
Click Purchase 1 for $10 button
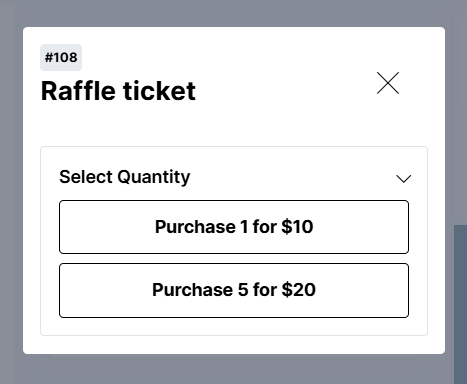pos(234,227)
